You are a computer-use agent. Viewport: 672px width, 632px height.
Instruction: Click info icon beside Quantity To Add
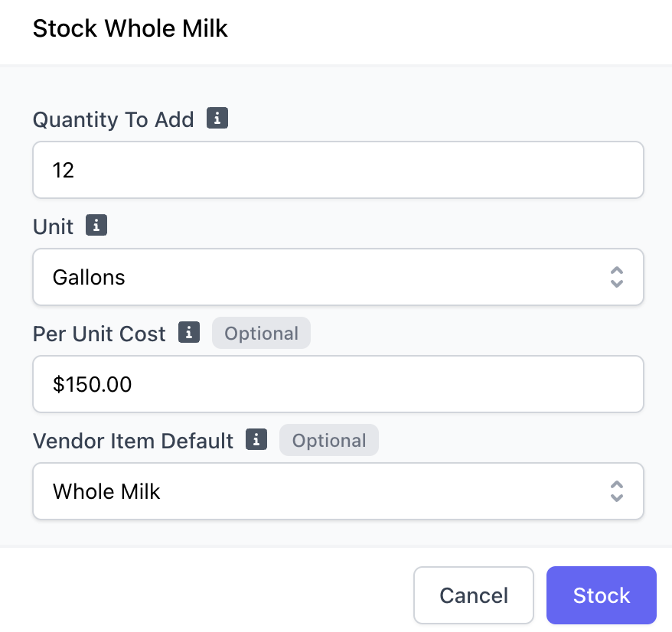coord(217,118)
